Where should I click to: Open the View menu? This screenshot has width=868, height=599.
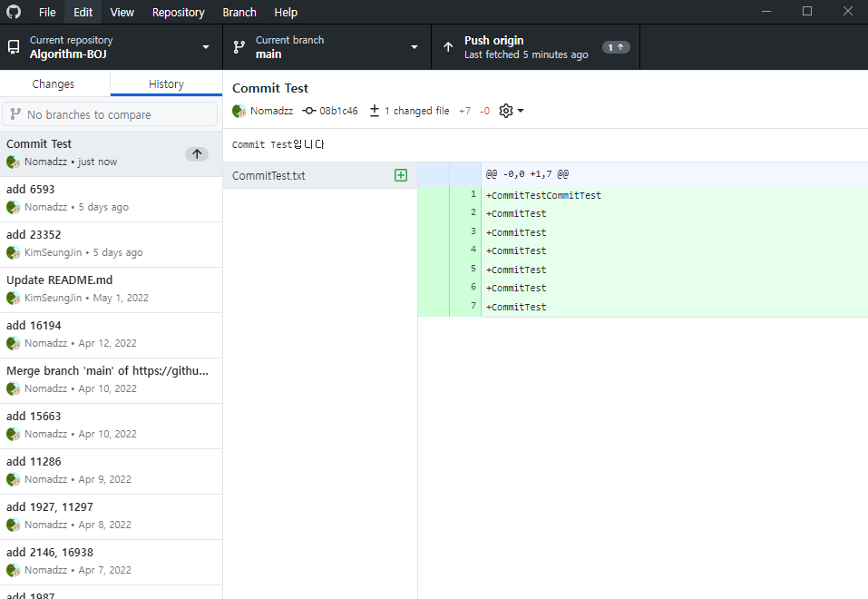pos(122,12)
